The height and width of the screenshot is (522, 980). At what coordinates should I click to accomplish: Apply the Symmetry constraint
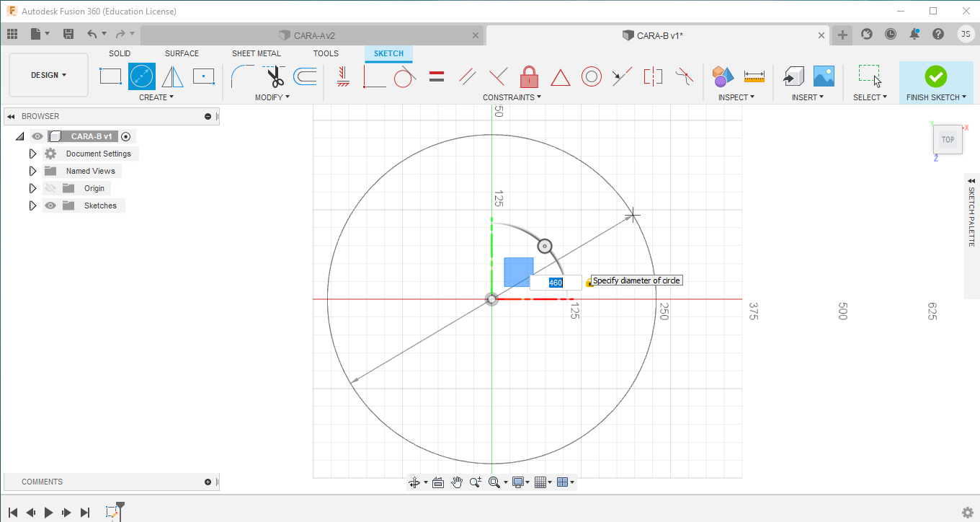click(x=653, y=76)
